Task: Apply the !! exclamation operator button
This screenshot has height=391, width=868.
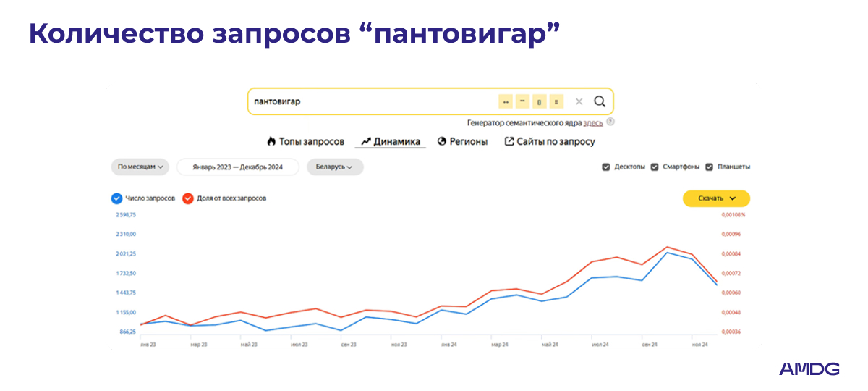Action: pyautogui.click(x=556, y=101)
